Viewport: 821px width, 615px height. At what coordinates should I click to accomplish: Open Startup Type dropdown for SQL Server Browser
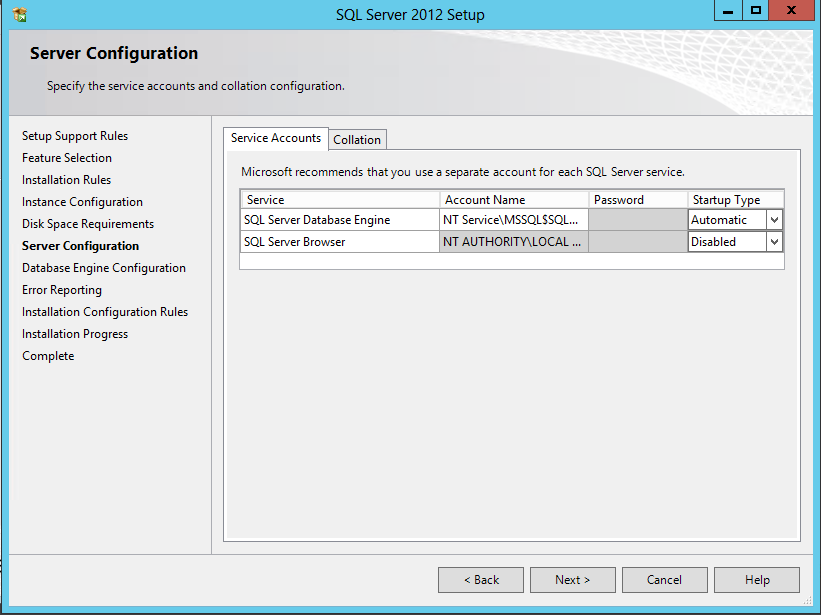[774, 242]
